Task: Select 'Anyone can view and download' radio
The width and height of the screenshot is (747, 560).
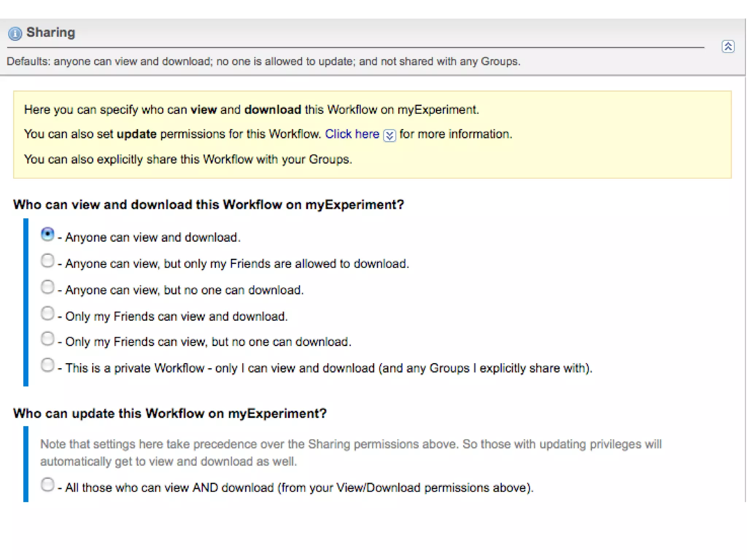Action: [47, 234]
